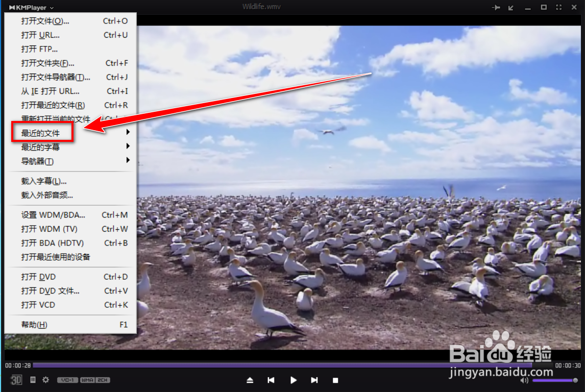Skip to the next track

click(314, 380)
